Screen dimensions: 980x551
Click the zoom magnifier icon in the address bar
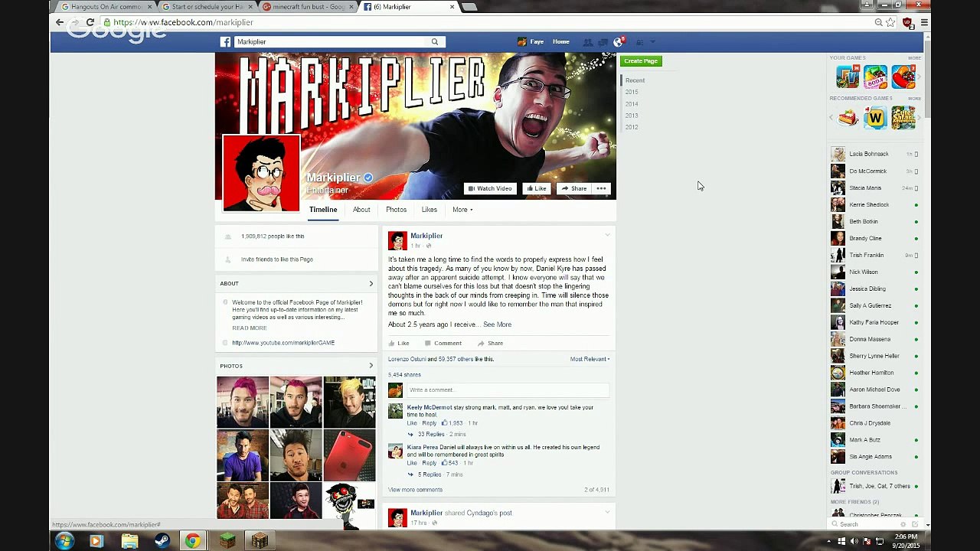[878, 22]
